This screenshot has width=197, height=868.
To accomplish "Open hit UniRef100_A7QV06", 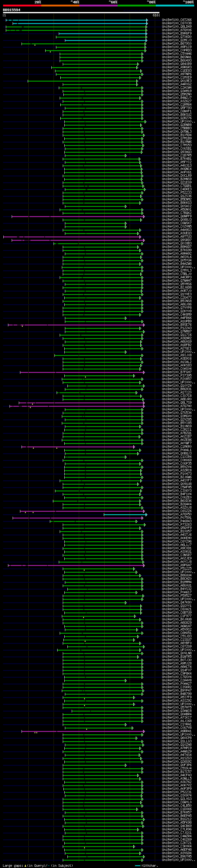I will pos(177,30).
